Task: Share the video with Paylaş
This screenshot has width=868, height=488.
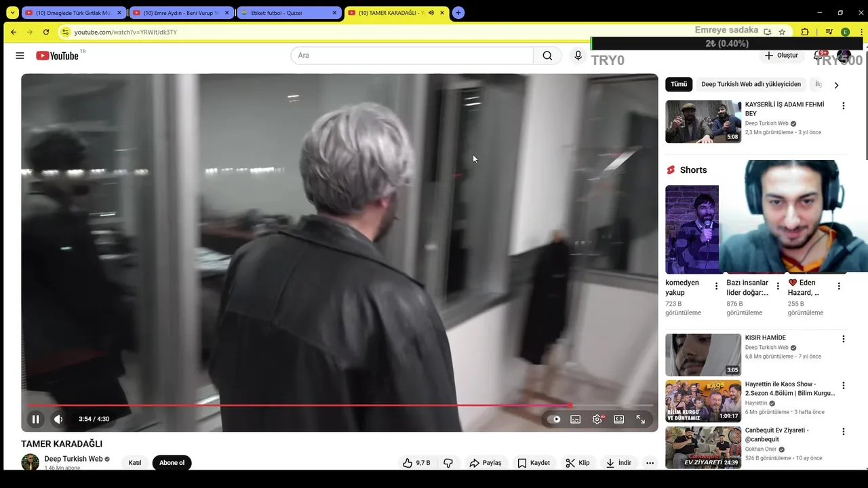Action: coord(486,463)
